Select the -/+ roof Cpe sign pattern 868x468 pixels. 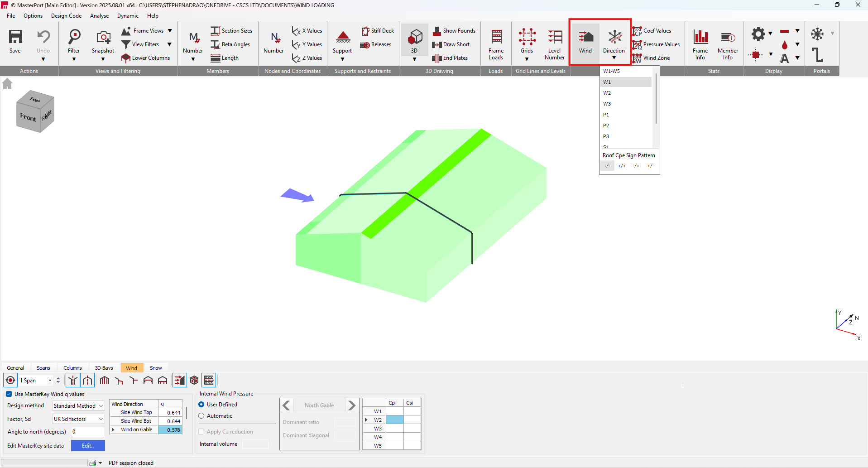[636, 166]
